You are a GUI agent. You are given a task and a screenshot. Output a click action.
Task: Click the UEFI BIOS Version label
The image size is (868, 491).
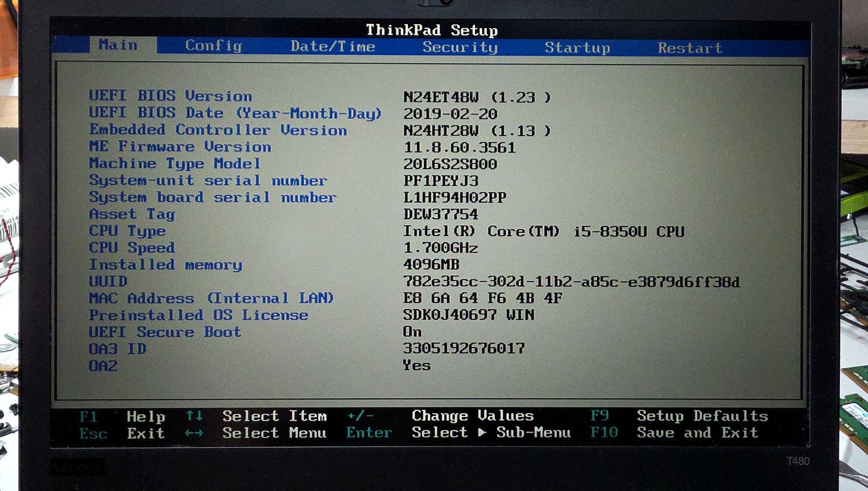170,96
